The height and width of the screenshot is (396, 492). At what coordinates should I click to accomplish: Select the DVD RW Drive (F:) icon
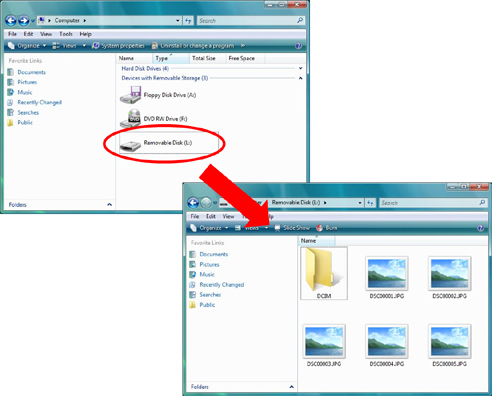[130, 118]
